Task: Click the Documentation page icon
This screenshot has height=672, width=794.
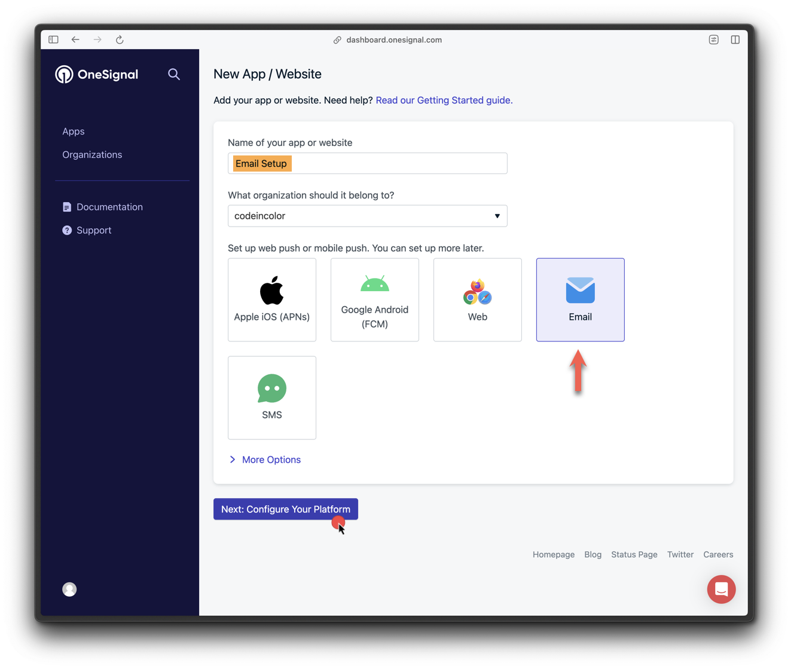Action: click(x=67, y=207)
